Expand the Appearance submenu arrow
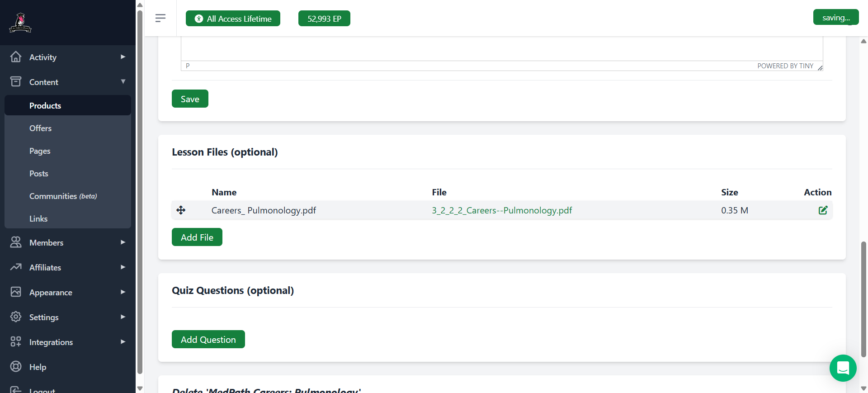 point(123,292)
